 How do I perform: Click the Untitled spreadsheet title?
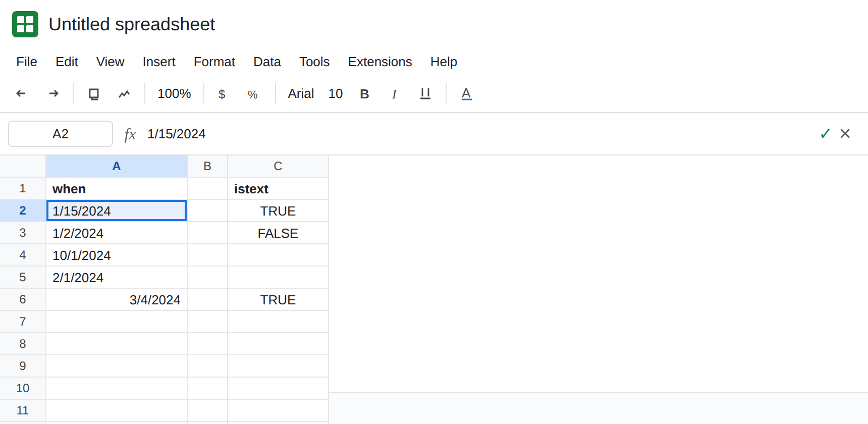[x=132, y=24]
